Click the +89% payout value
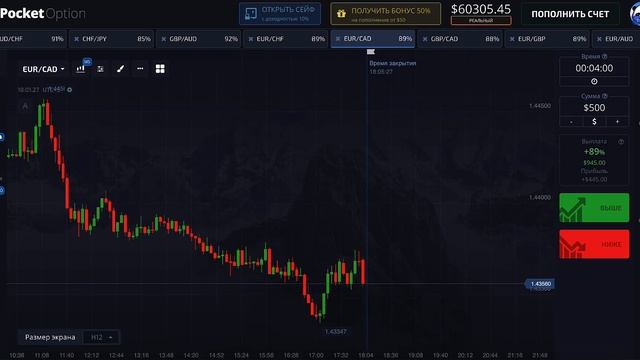640x360 pixels. 594,152
